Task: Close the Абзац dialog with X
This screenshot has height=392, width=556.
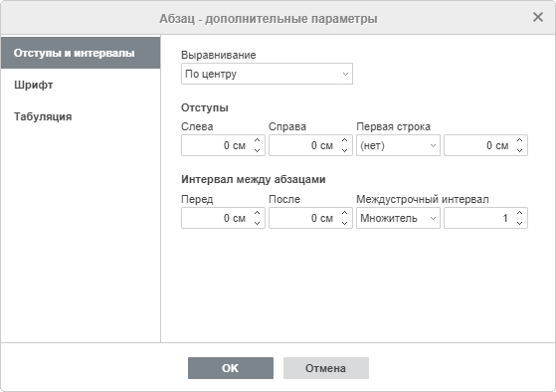Action: click(x=538, y=17)
